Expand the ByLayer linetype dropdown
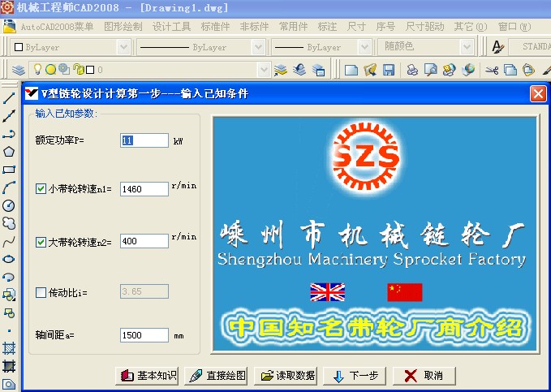The width and height of the screenshot is (551, 392). [258, 47]
